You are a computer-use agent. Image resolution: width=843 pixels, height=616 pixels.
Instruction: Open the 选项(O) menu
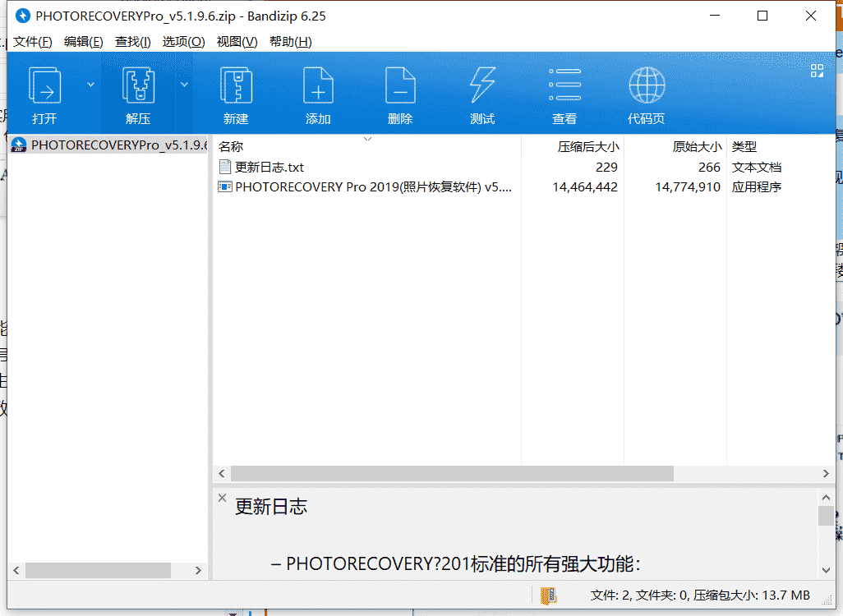pyautogui.click(x=183, y=41)
